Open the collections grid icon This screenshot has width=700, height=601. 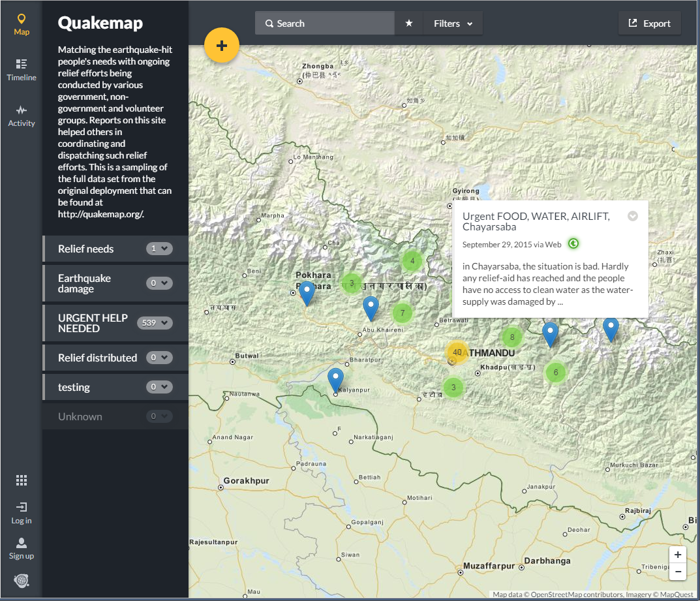(21, 480)
